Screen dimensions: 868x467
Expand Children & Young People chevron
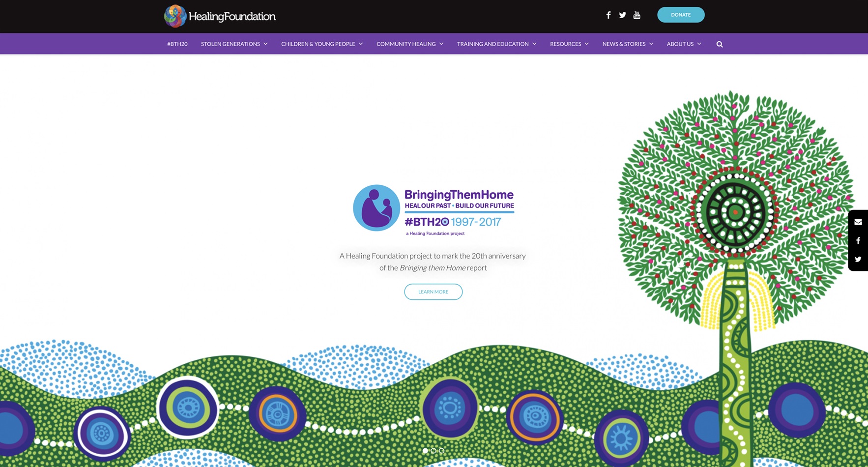(361, 44)
